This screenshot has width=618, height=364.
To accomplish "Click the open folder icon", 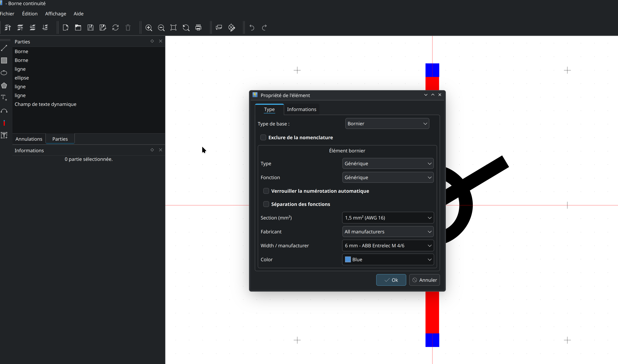I will point(78,27).
